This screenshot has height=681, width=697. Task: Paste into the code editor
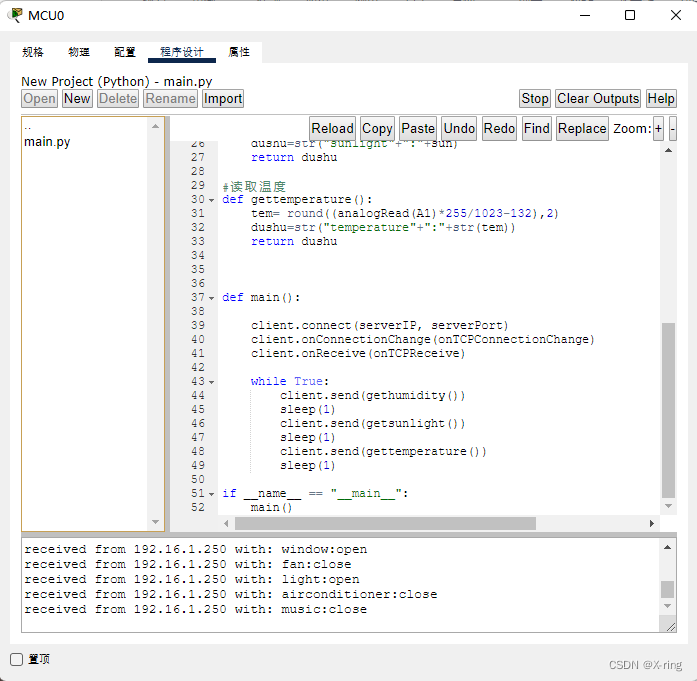point(418,128)
